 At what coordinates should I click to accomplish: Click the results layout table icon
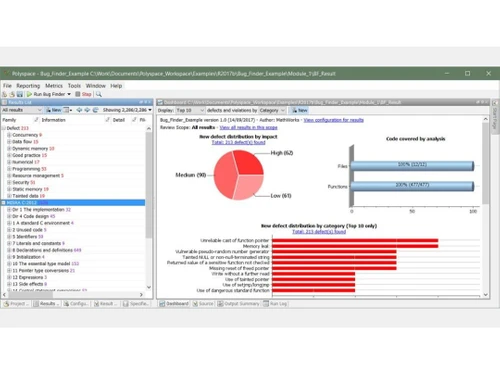(x=66, y=110)
